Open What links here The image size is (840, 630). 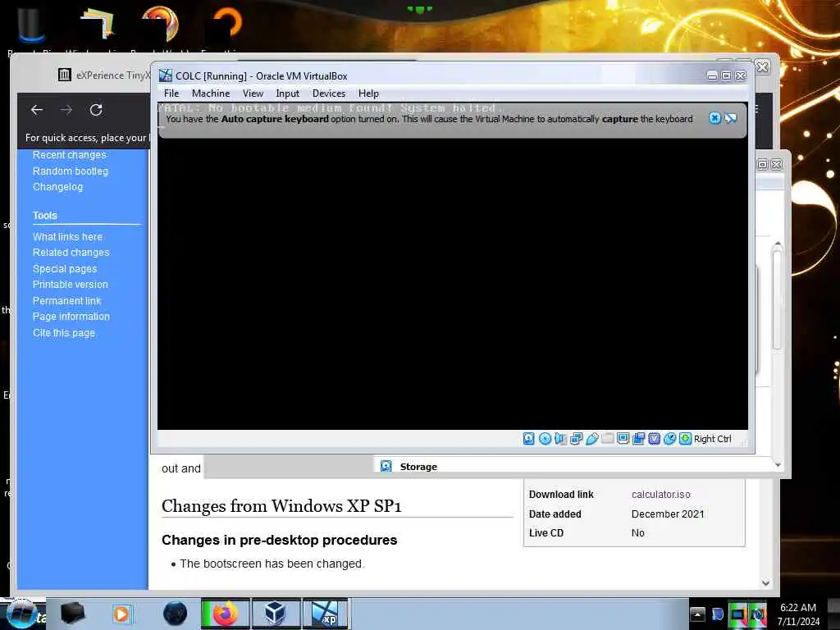tap(67, 236)
